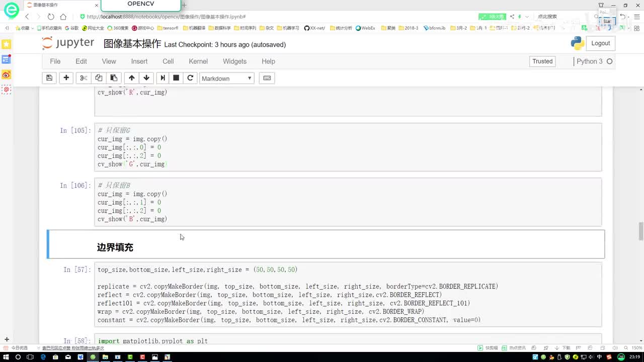Open the 谷歌 bookmark
Viewport: 644px width, 362px height.
pos(72,28)
